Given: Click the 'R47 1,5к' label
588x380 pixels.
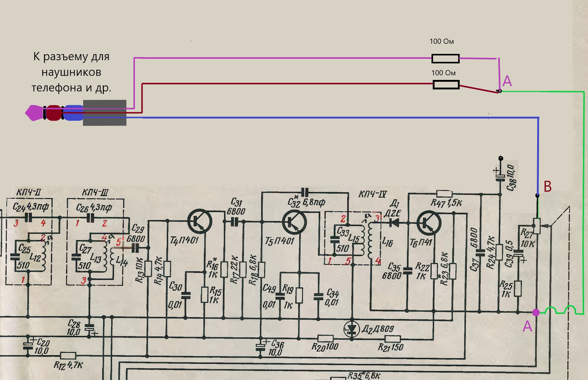Looking at the screenshot, I should pyautogui.click(x=446, y=203).
